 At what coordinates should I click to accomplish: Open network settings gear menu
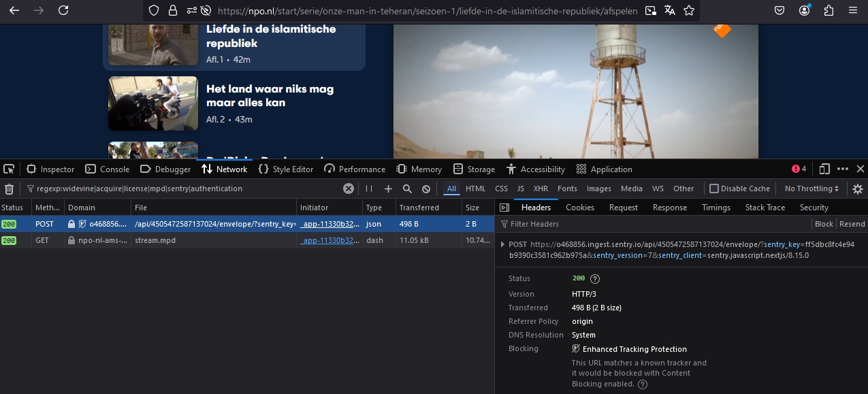pyautogui.click(x=858, y=188)
